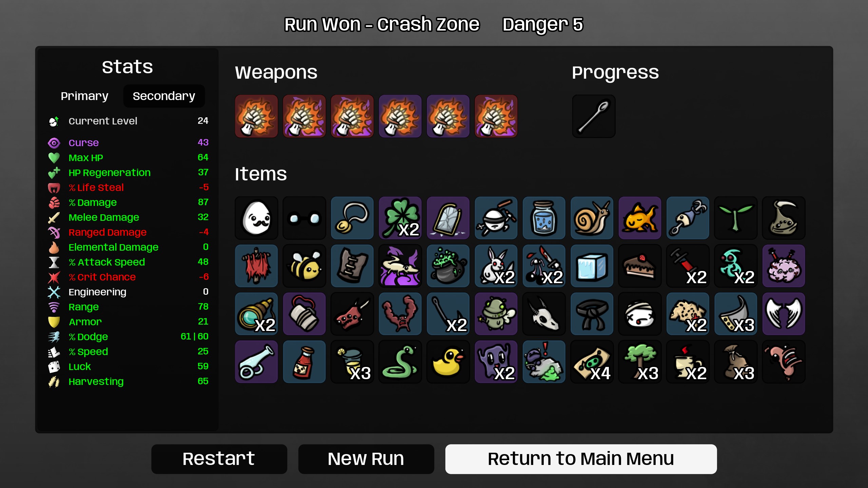Switch to the Primary stats tab
The width and height of the screenshot is (868, 488).
84,96
